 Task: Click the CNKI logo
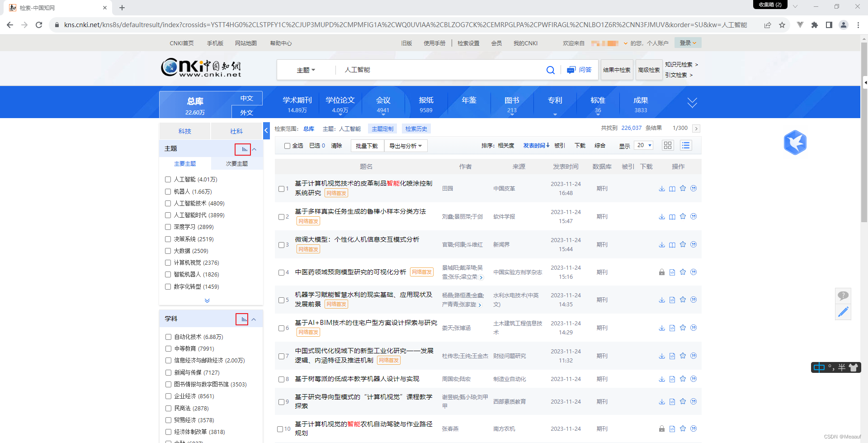click(x=202, y=68)
